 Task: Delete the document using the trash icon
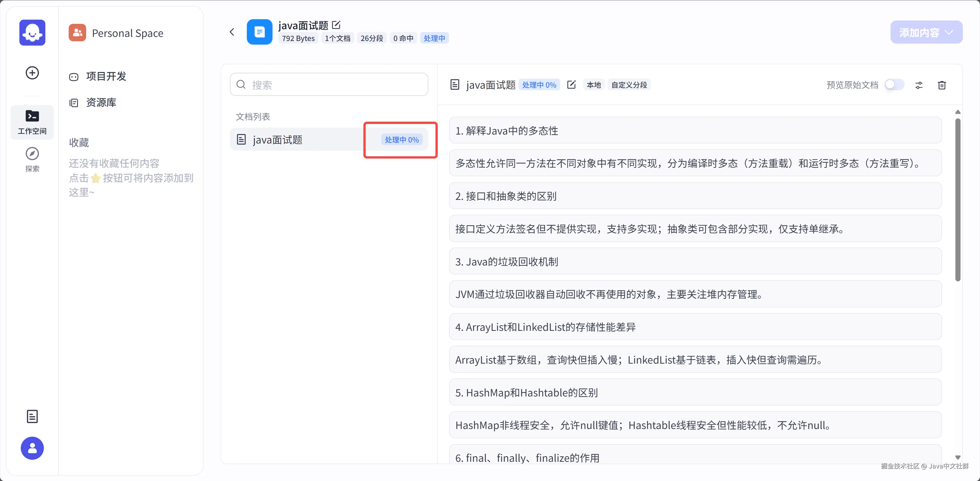942,85
